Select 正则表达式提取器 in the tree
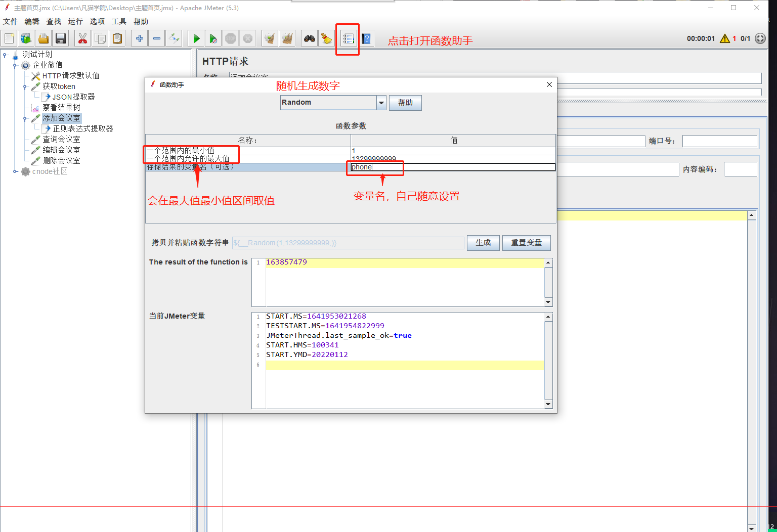Viewport: 777px width, 532px height. pos(83,129)
